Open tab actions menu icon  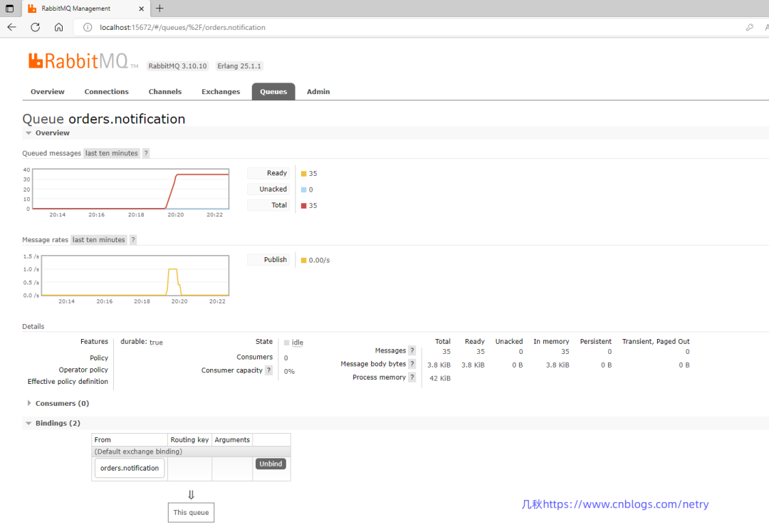9,9
